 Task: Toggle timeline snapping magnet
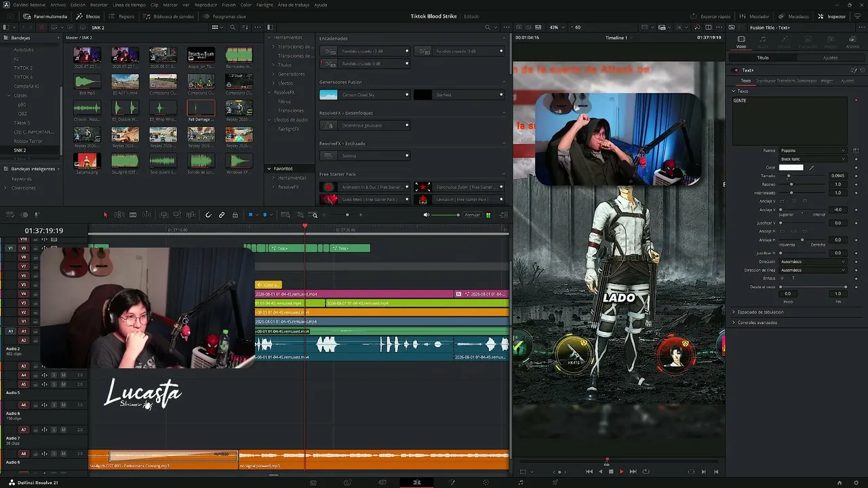click(x=208, y=215)
